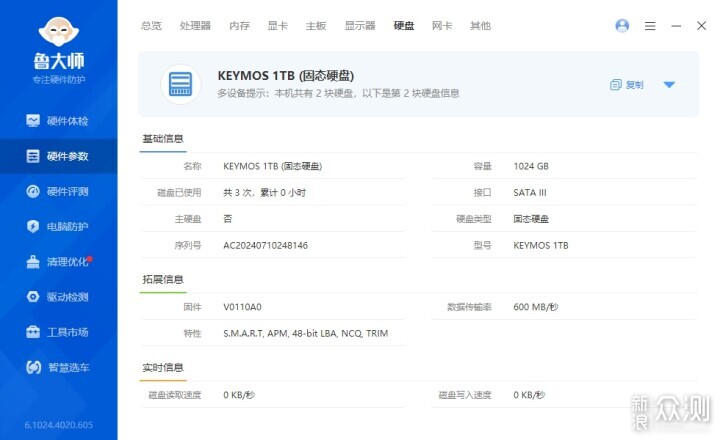Expand the disk selection dropdown arrow
The width and height of the screenshot is (720, 440).
point(669,85)
